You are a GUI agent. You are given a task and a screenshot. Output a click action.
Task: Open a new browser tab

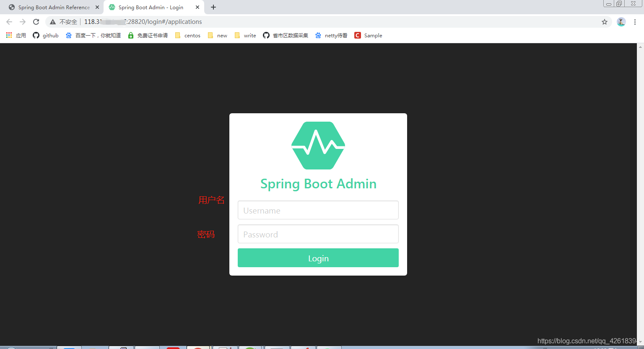pyautogui.click(x=213, y=7)
